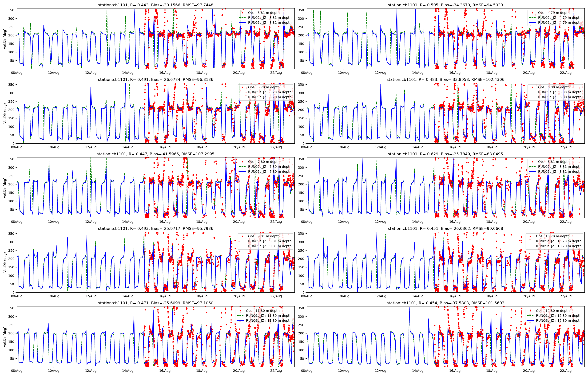Screen dimensions: 588x376
Task: Click 'RUN09b_JZ : 8.81 m depth' legend label
Action: [559, 171]
